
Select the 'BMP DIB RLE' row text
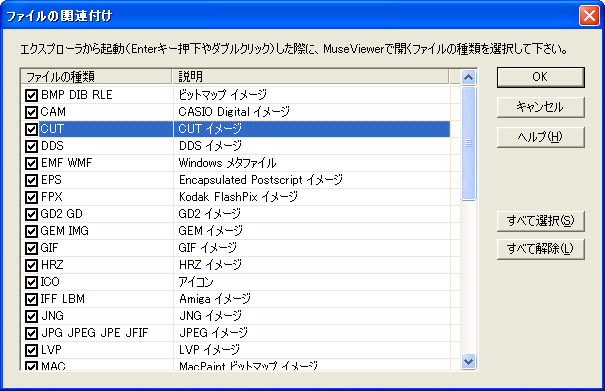tap(76, 95)
